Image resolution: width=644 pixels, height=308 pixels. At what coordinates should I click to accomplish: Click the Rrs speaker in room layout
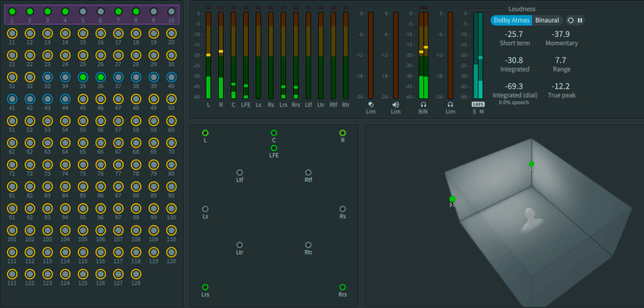click(343, 287)
